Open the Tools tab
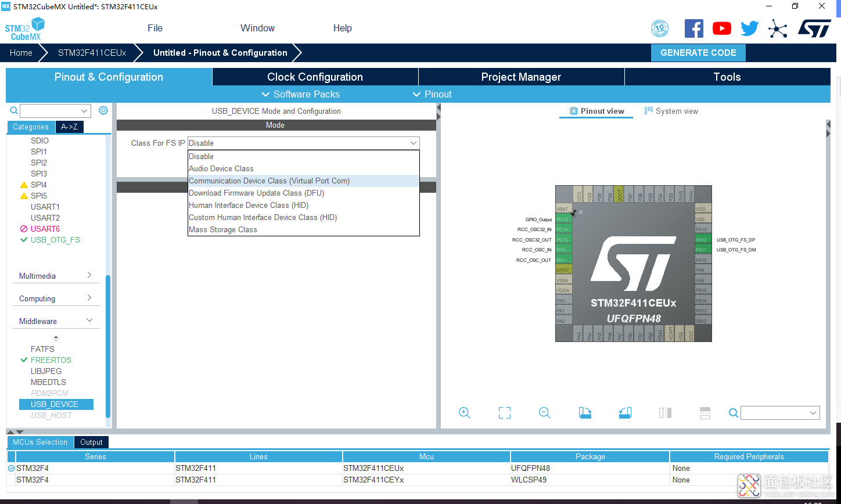 point(727,77)
